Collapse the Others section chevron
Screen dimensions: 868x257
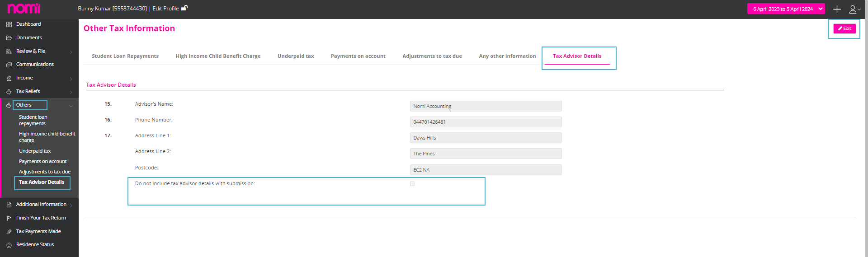[71, 106]
